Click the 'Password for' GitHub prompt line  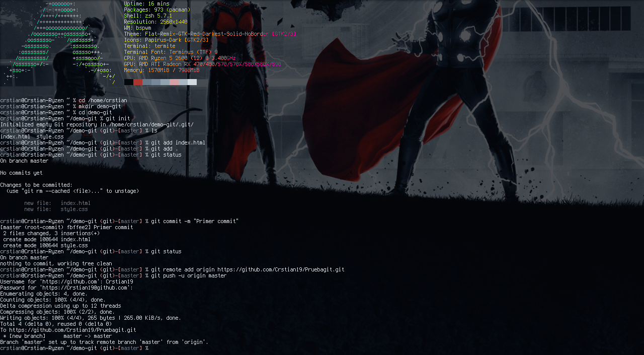tap(66, 288)
